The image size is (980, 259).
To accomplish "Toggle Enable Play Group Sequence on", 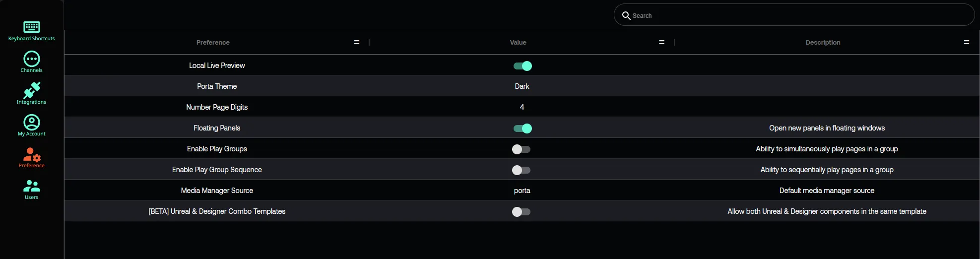I will pos(521,170).
